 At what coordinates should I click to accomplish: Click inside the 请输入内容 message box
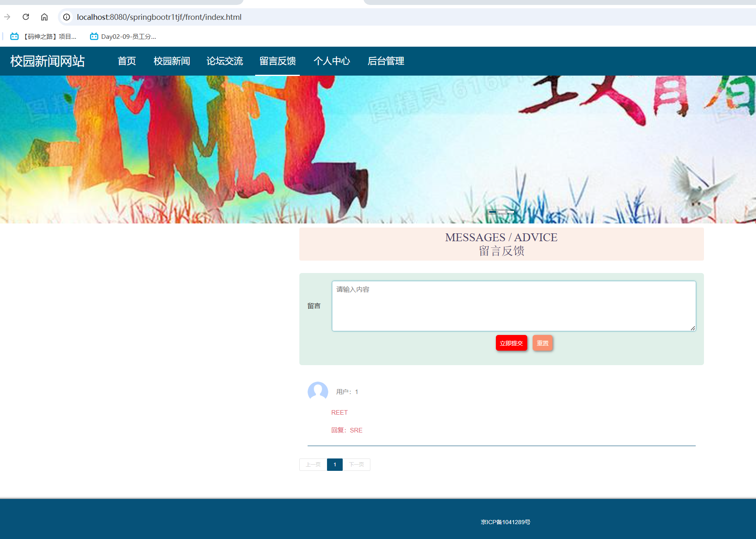[513, 306]
